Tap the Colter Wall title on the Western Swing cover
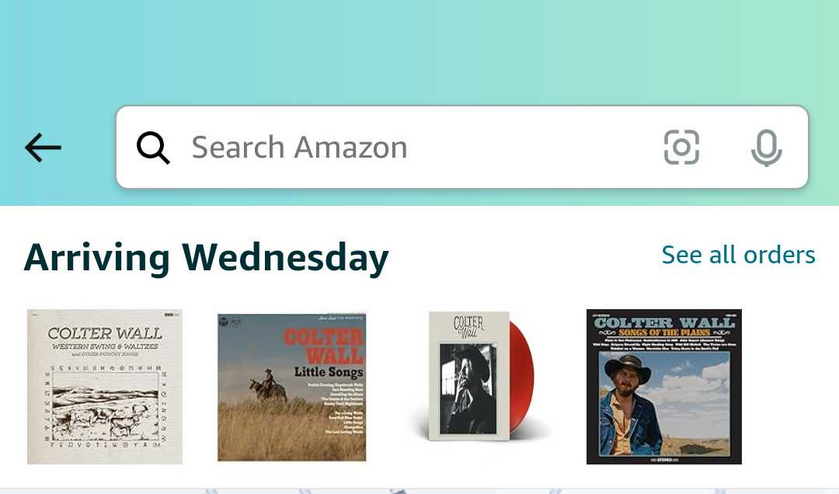Image resolution: width=839 pixels, height=494 pixels. (x=105, y=333)
